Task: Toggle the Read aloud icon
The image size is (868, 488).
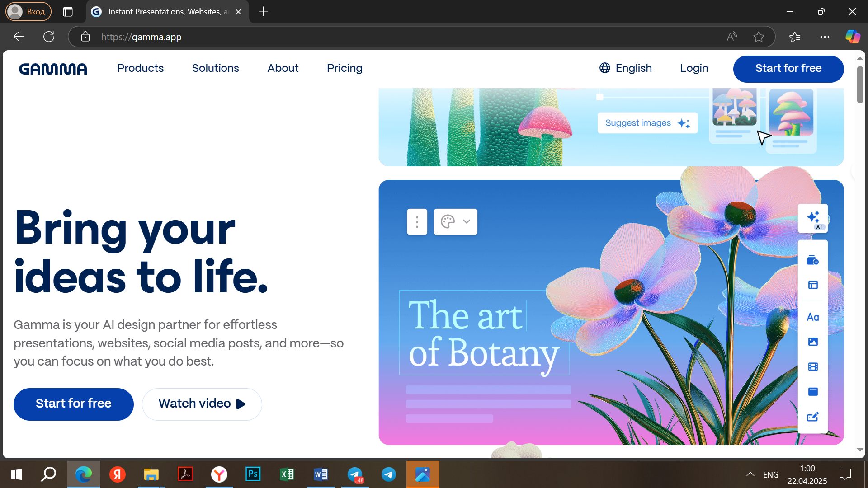Action: (x=732, y=37)
